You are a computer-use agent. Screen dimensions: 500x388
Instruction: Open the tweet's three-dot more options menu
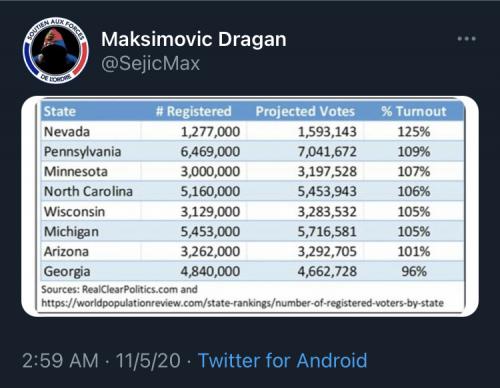[x=467, y=39]
